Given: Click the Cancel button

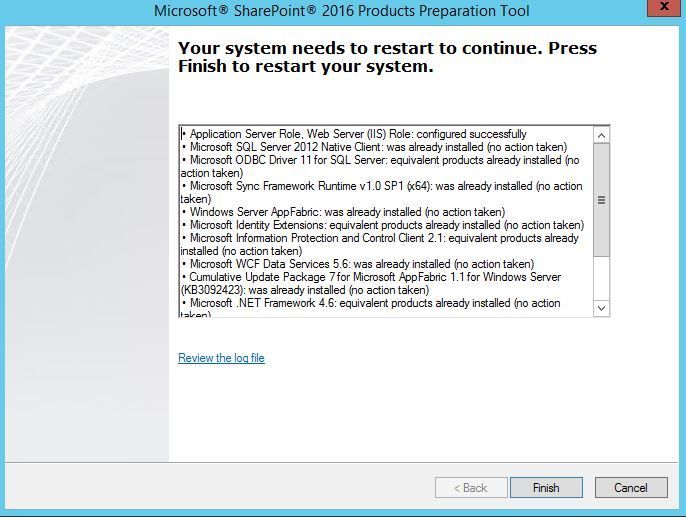Looking at the screenshot, I should [631, 487].
